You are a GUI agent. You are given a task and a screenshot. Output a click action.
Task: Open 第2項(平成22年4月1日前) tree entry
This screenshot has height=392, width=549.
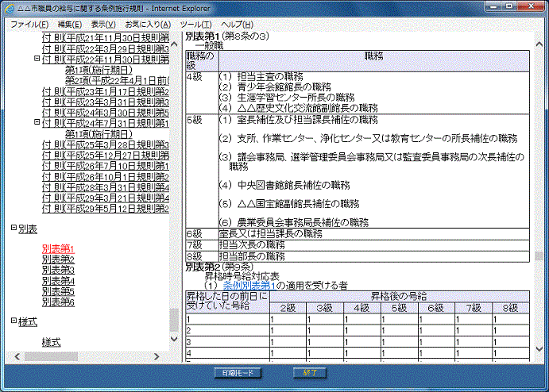117,81
